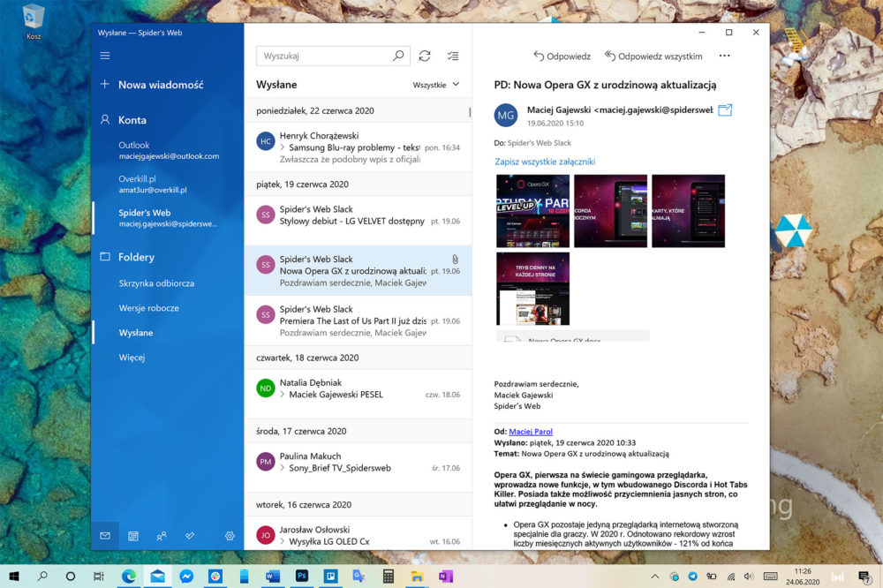
Task: Click the Mail app icon on taskbar
Action: coord(158,577)
